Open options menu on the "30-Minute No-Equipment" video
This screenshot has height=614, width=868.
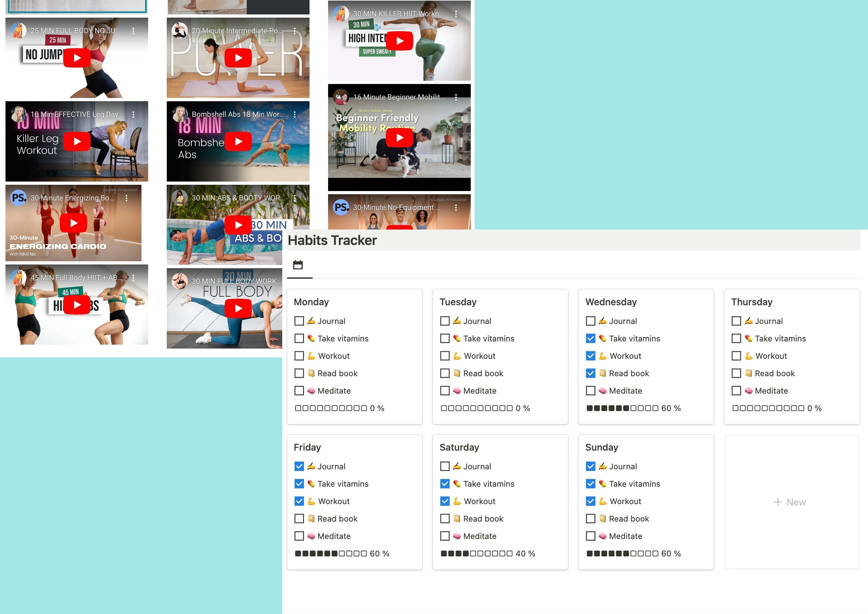pos(456,207)
